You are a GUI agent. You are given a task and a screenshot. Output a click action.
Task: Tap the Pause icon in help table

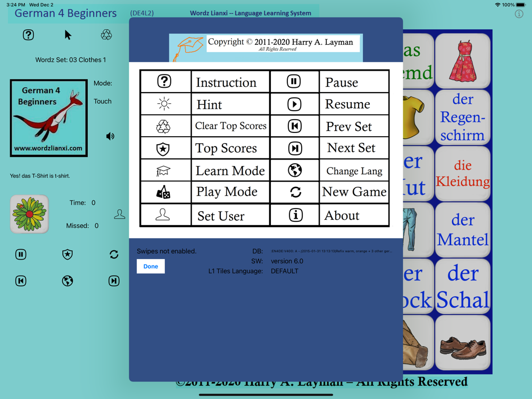294,81
